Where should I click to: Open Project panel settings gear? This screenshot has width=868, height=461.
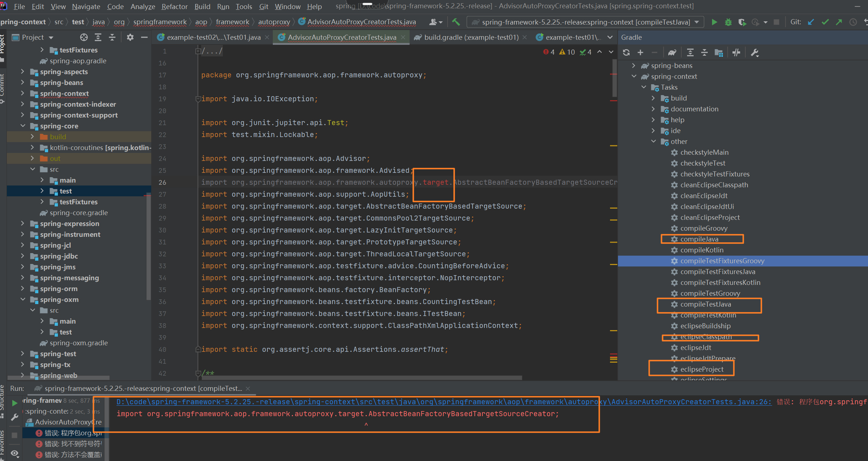point(130,37)
